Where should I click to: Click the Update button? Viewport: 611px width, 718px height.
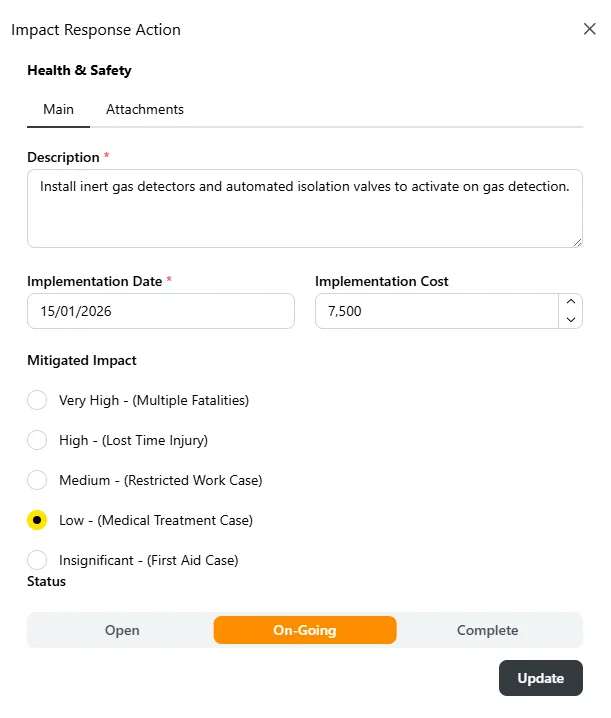(540, 678)
